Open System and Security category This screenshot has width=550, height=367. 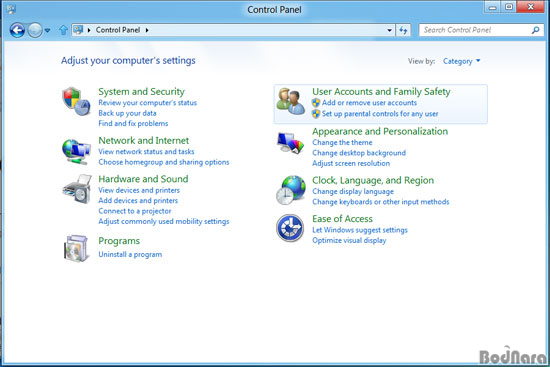pyautogui.click(x=141, y=92)
